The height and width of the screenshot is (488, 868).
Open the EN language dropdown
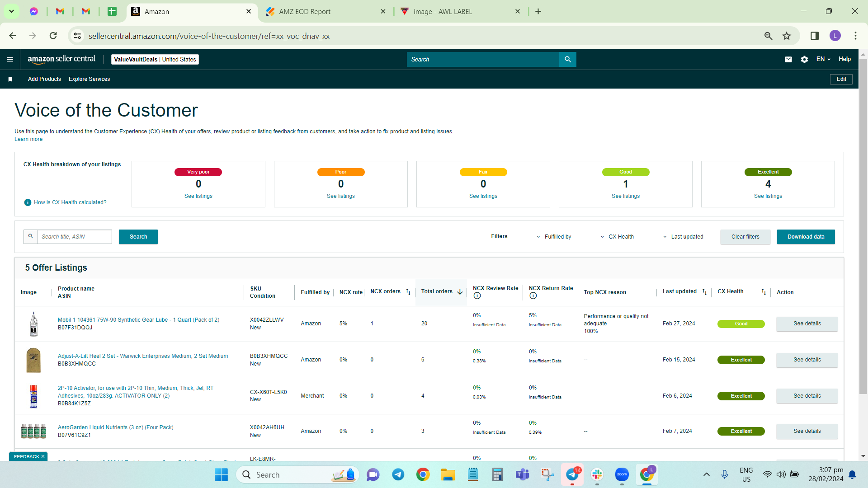823,59
